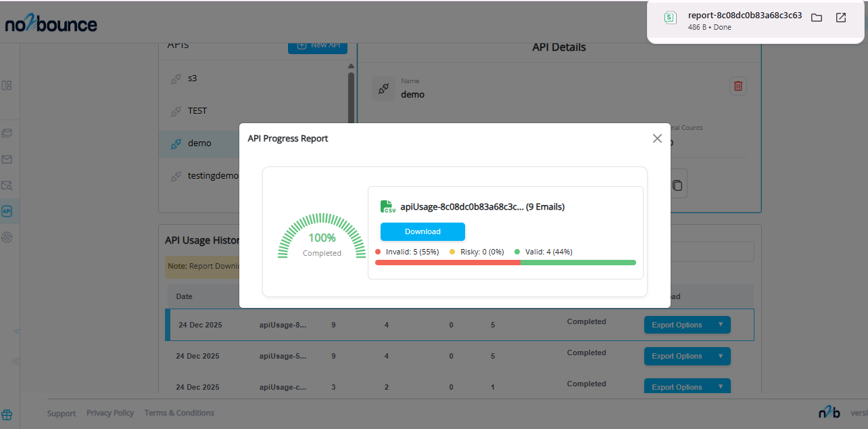Select the email verification icon in sidebar
Viewport: 868px width, 429px height.
pos(7,159)
